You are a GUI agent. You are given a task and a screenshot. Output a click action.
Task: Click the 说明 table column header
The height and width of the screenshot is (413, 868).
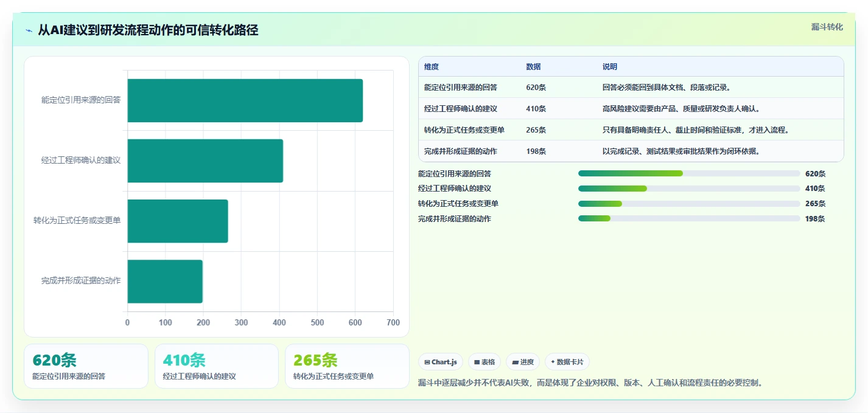click(x=610, y=67)
